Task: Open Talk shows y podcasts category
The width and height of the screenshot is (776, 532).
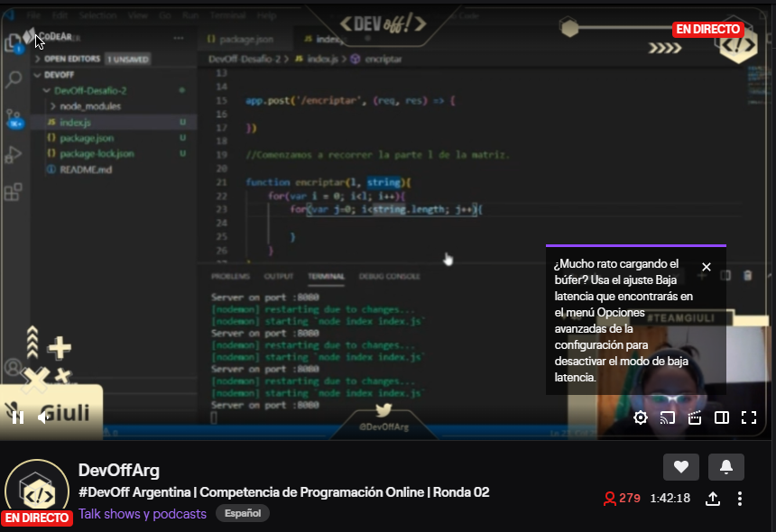Action: pyautogui.click(x=143, y=514)
